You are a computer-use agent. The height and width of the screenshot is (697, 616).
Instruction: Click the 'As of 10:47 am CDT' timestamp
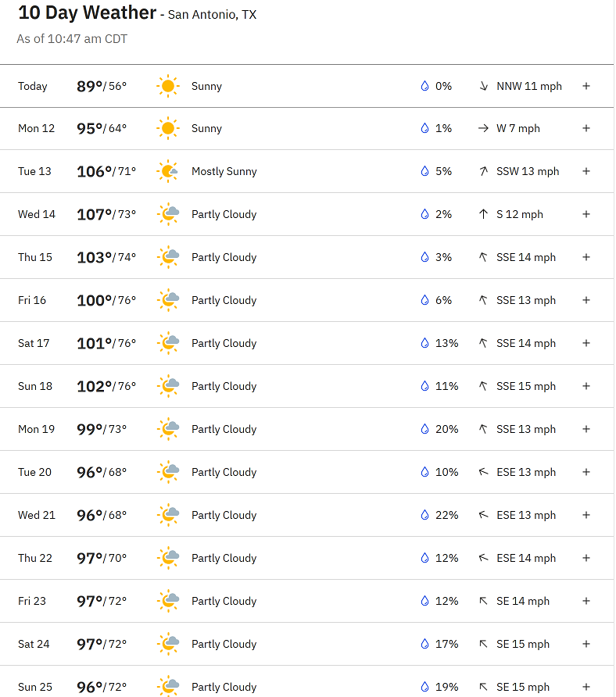pyautogui.click(x=72, y=39)
